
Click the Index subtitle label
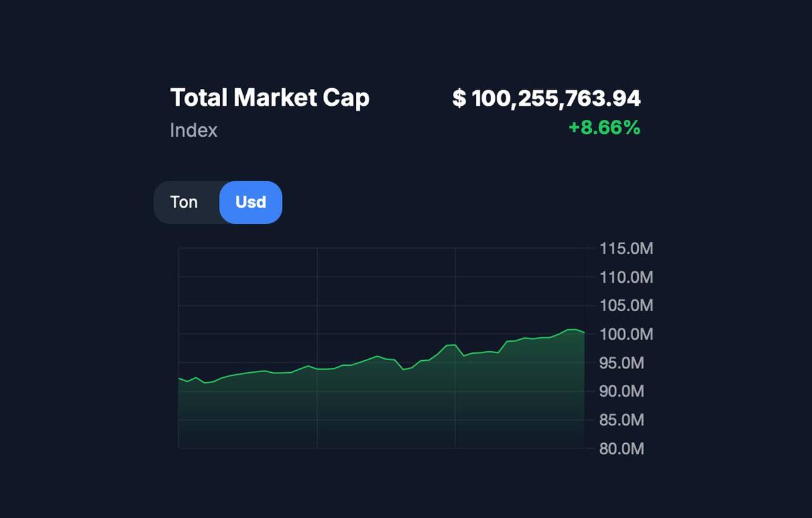click(x=193, y=131)
